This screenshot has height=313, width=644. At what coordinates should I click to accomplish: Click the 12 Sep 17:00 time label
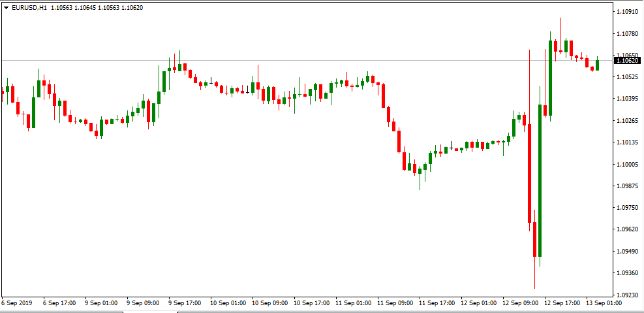coord(562,303)
